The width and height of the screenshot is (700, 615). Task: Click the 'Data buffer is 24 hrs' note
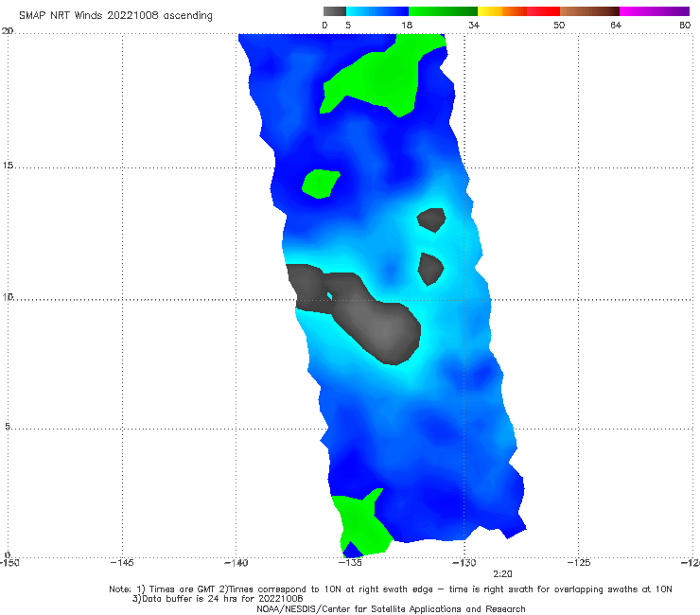218,599
